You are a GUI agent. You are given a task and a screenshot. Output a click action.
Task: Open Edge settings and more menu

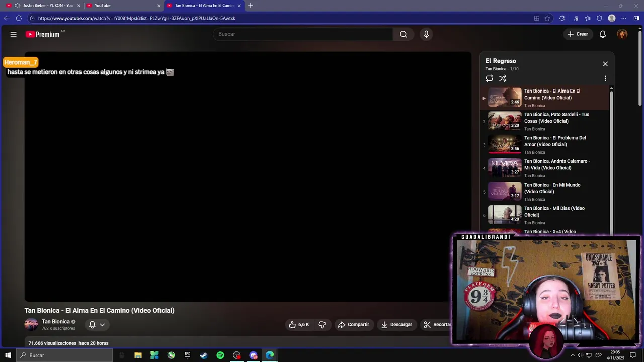pyautogui.click(x=624, y=18)
